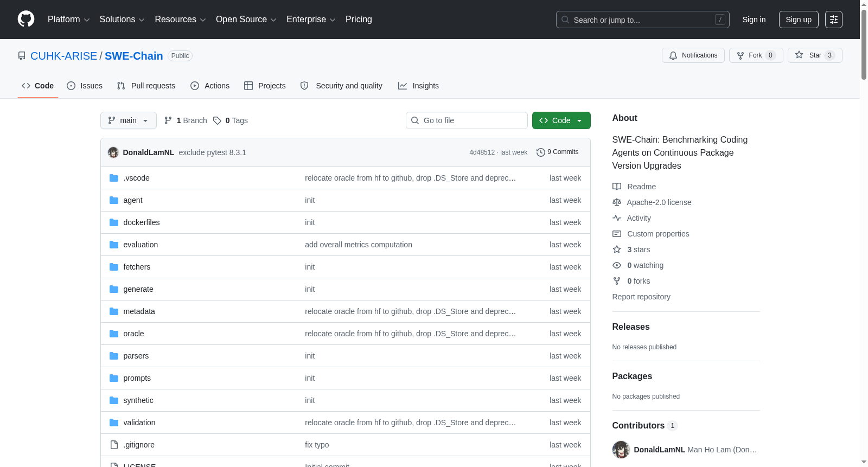Open the Releases heading link
The image size is (868, 467).
[631, 327]
